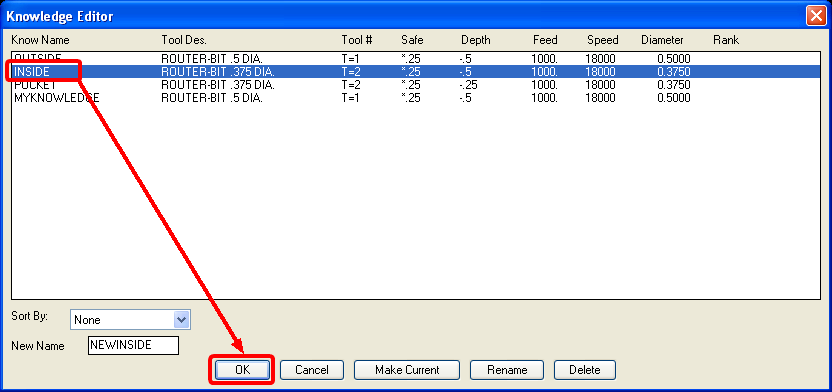Click -.25 depth in POCKET row
The image size is (832, 392).
coord(469,84)
